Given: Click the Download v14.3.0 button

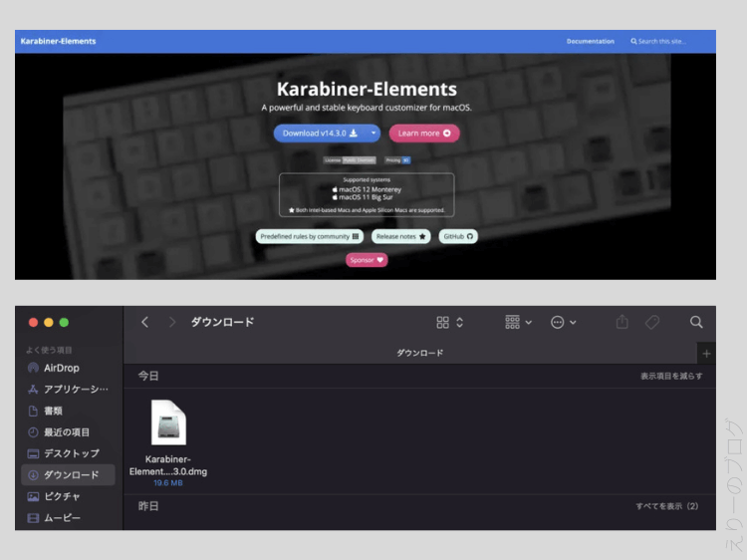Looking at the screenshot, I should (316, 133).
